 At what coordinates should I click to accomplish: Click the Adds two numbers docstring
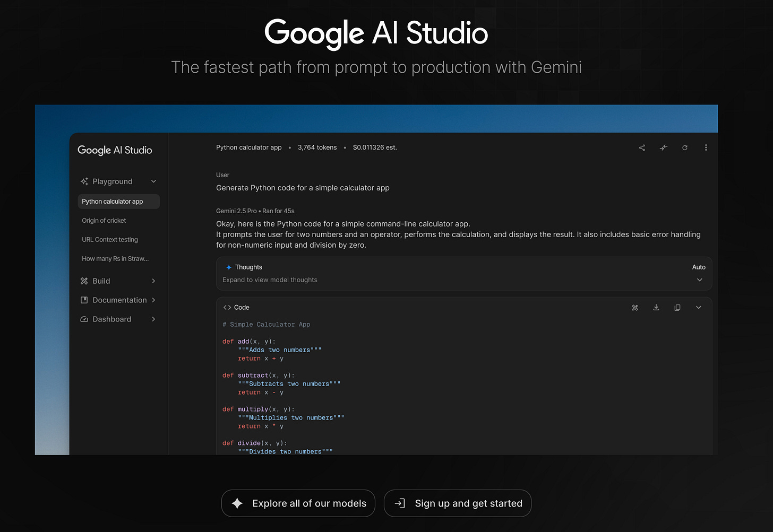280,350
